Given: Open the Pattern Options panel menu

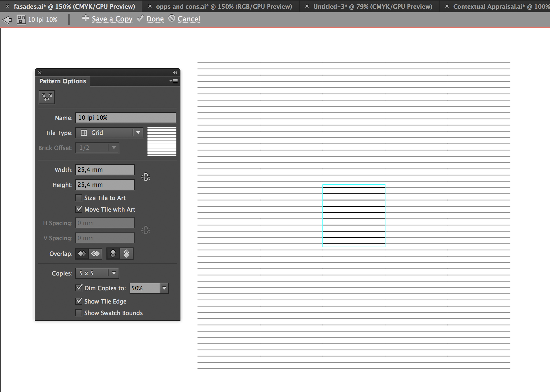Looking at the screenshot, I should point(174,81).
